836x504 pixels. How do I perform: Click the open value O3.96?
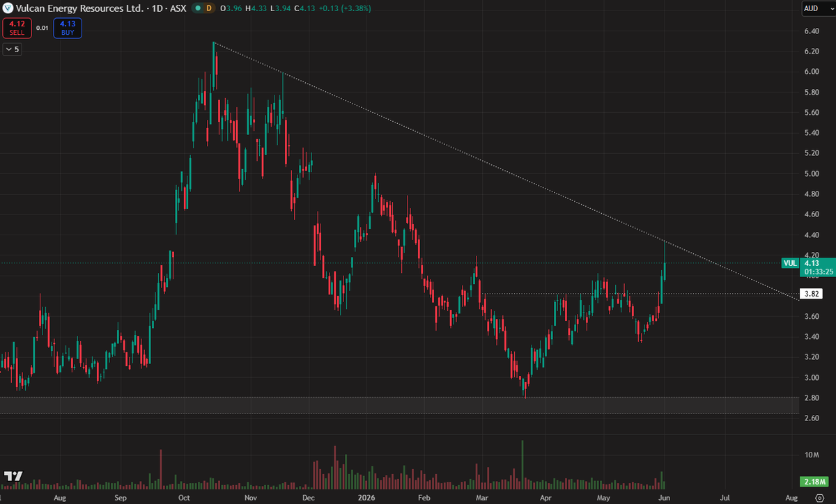(x=231, y=8)
